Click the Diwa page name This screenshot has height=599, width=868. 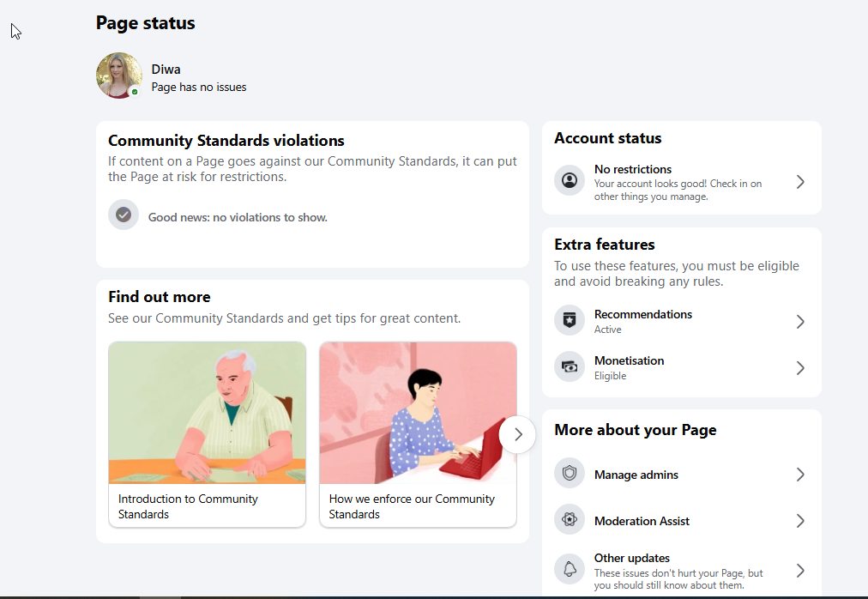pyautogui.click(x=166, y=70)
